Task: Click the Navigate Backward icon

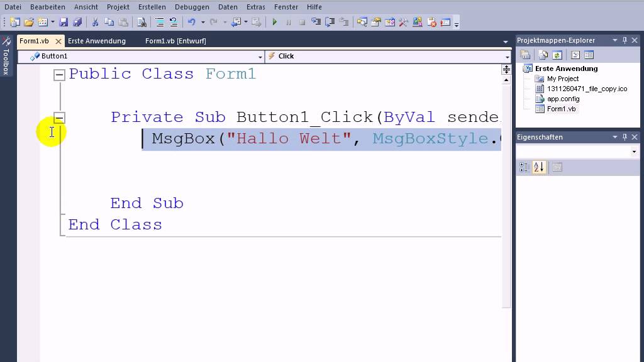Action: (236, 22)
